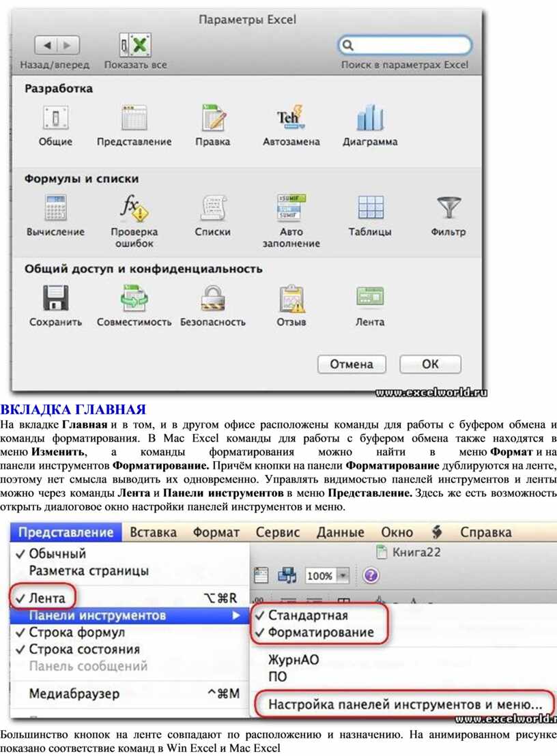The image size is (557, 756).
Task: Open the Автозамена preferences icon
Action: point(291,117)
